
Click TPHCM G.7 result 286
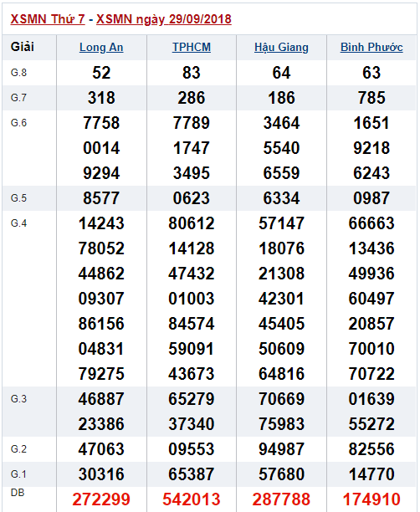[192, 98]
